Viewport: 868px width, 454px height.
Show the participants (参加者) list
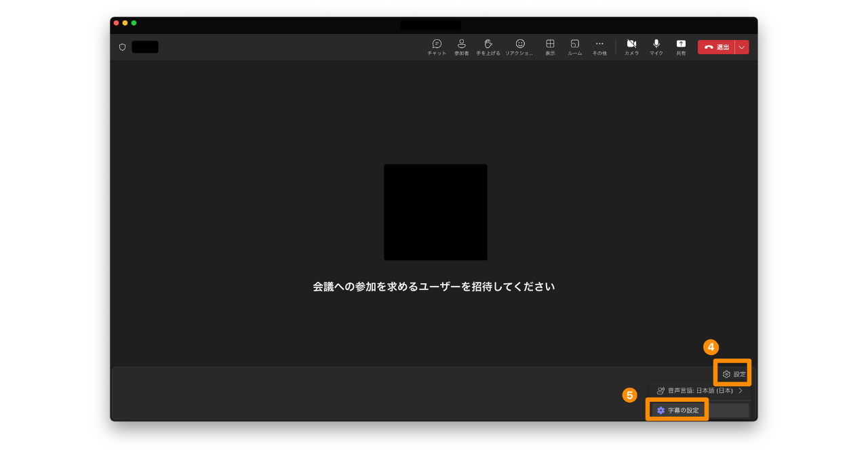point(461,47)
